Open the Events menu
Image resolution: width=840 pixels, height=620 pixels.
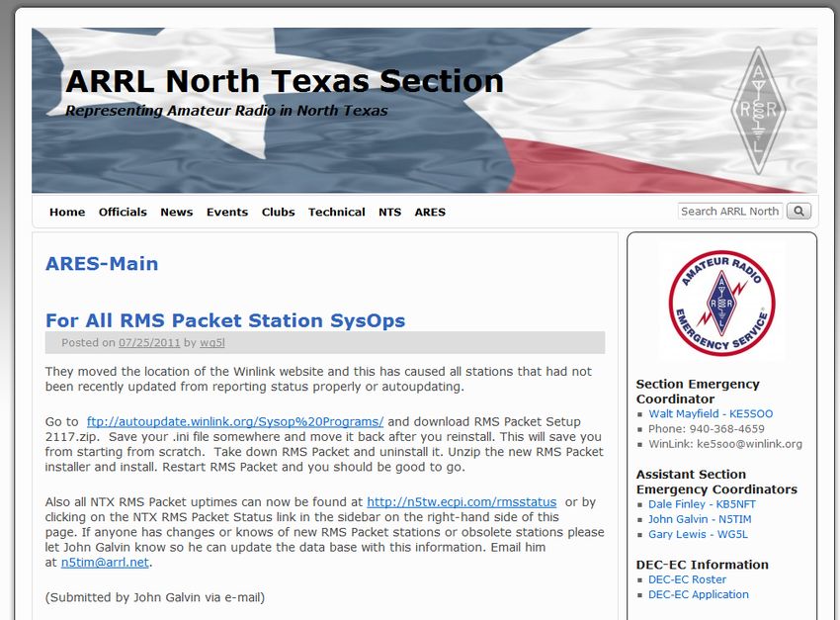(x=227, y=213)
